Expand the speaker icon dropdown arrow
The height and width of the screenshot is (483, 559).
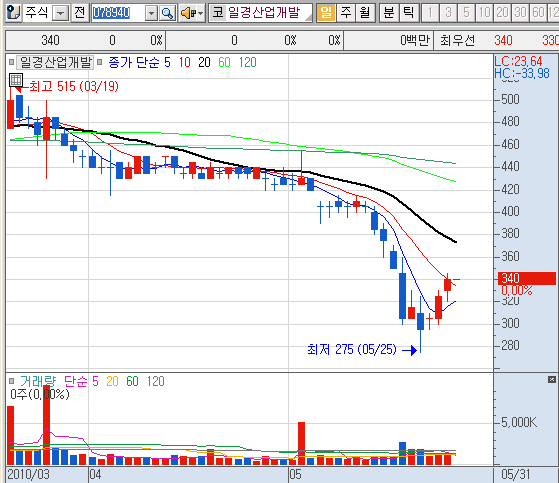[201, 14]
